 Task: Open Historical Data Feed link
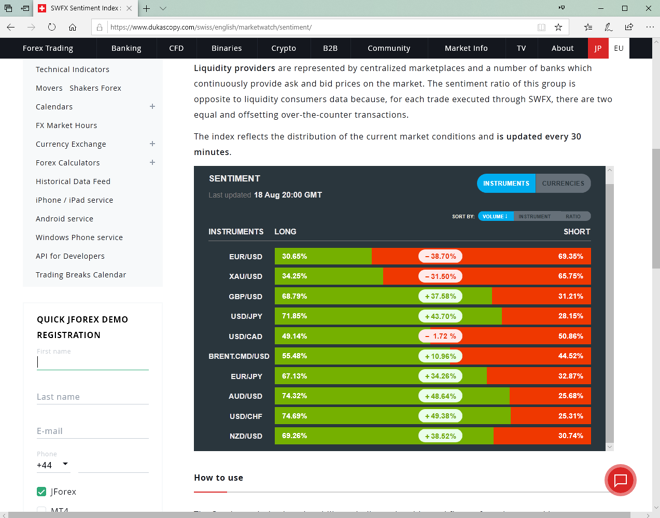click(73, 181)
